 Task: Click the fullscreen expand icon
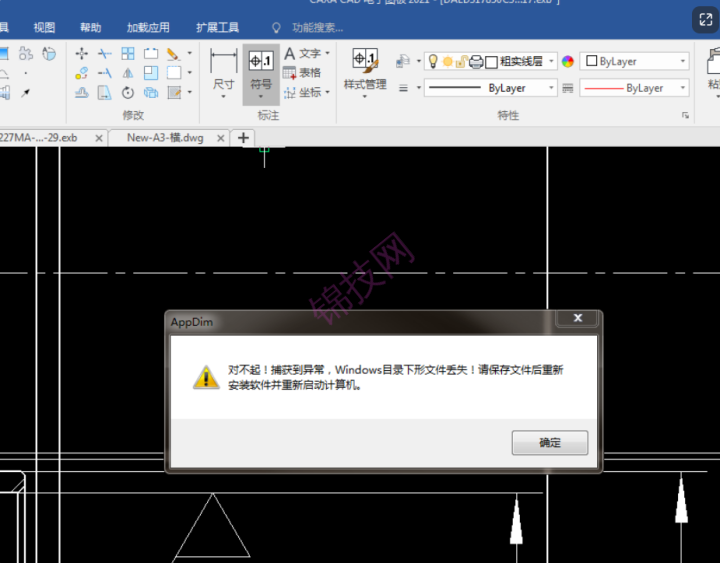point(706,19)
